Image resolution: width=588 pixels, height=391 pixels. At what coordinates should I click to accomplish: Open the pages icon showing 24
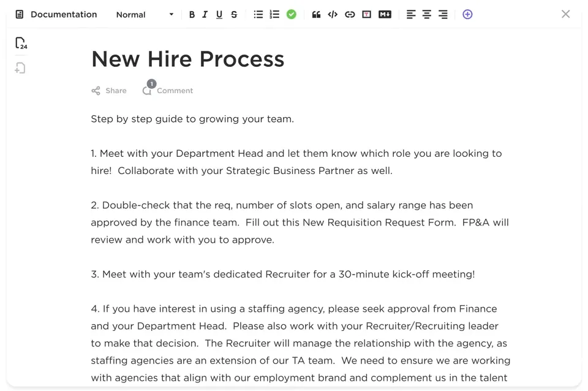pos(21,43)
